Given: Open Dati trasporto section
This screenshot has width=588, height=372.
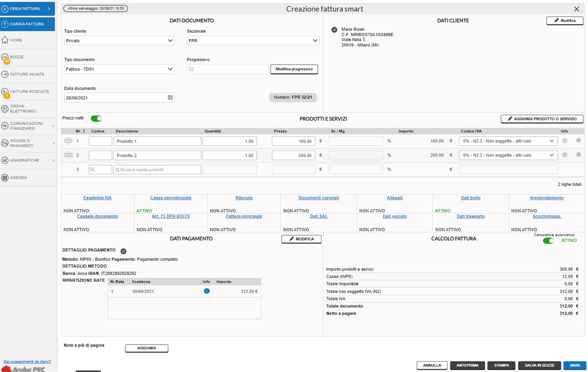Looking at the screenshot, I should [x=471, y=216].
